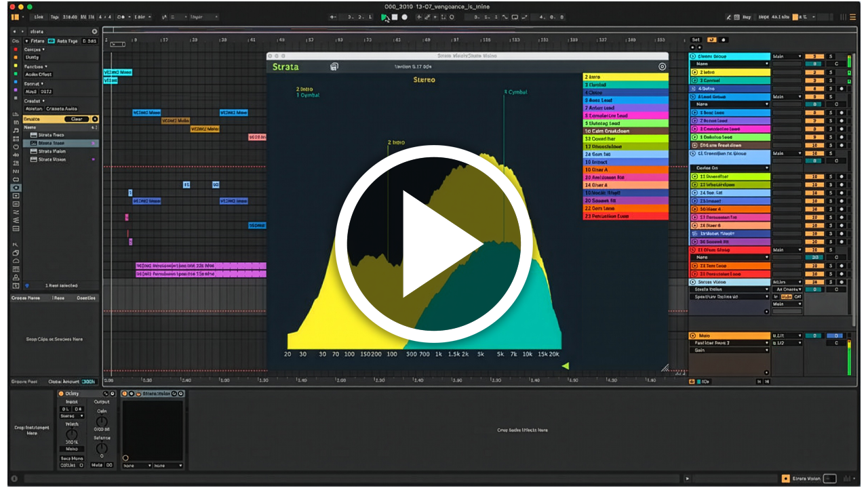Open the Main output dropdown on the cyan group row
The height and width of the screenshot is (488, 868).
coord(787,56)
